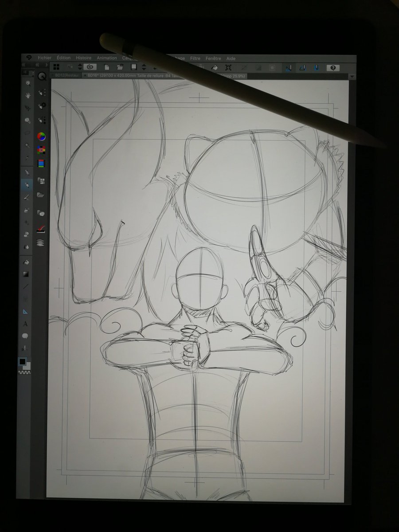Viewport: 399px width, 532px height.
Task: Open the Layer Property panel
Action: [41, 229]
